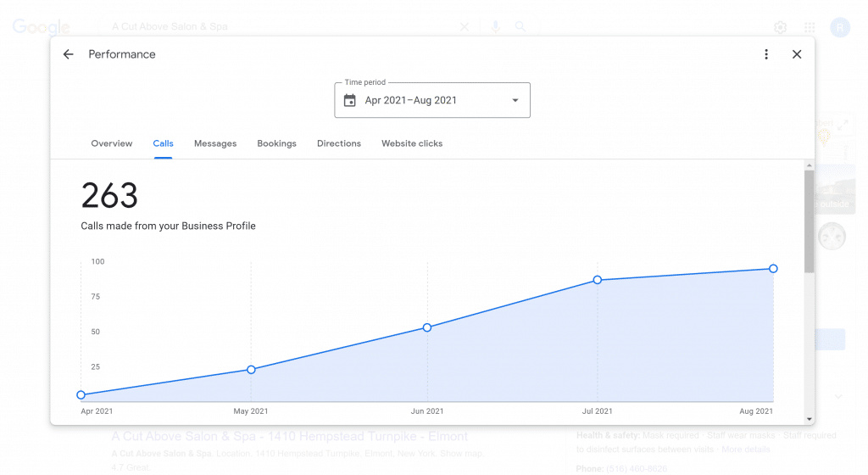The width and height of the screenshot is (868, 475).
Task: Click the phone number (516) link
Action: click(x=636, y=468)
